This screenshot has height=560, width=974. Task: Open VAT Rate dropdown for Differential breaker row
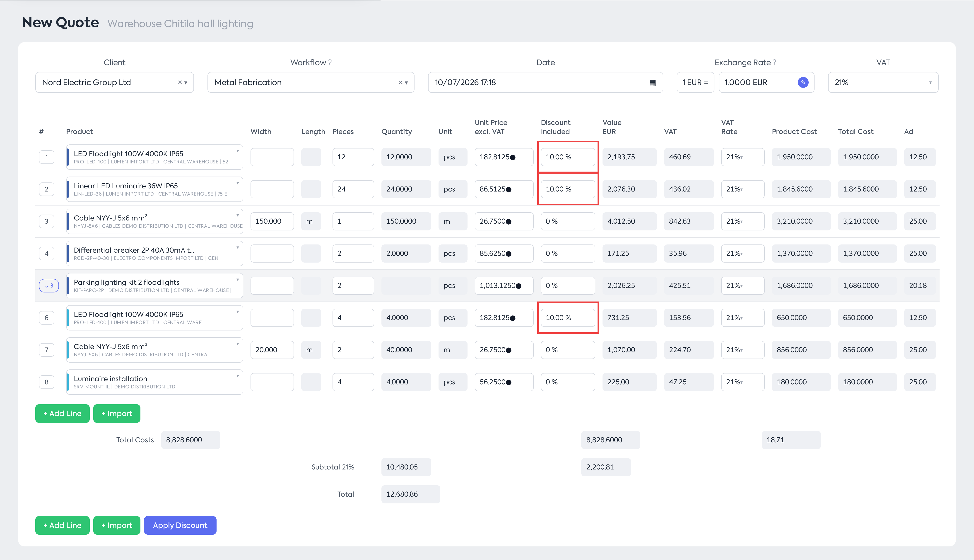[x=742, y=254]
